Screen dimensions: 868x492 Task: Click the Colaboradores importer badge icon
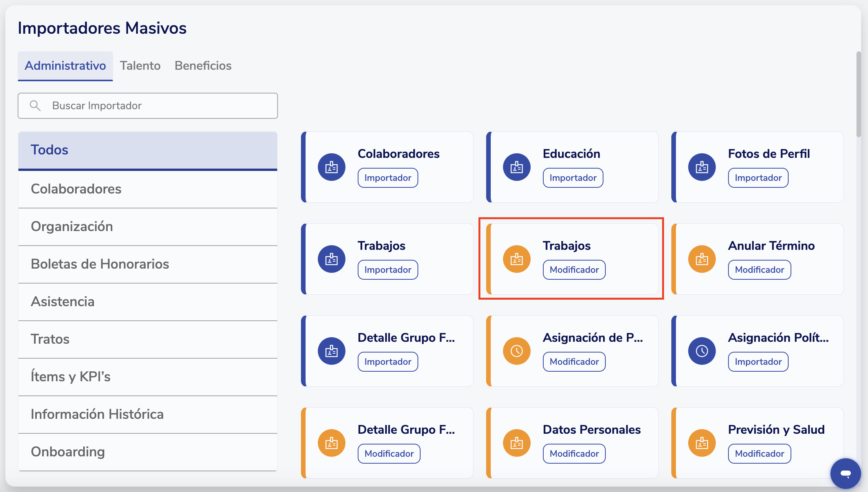pos(331,167)
